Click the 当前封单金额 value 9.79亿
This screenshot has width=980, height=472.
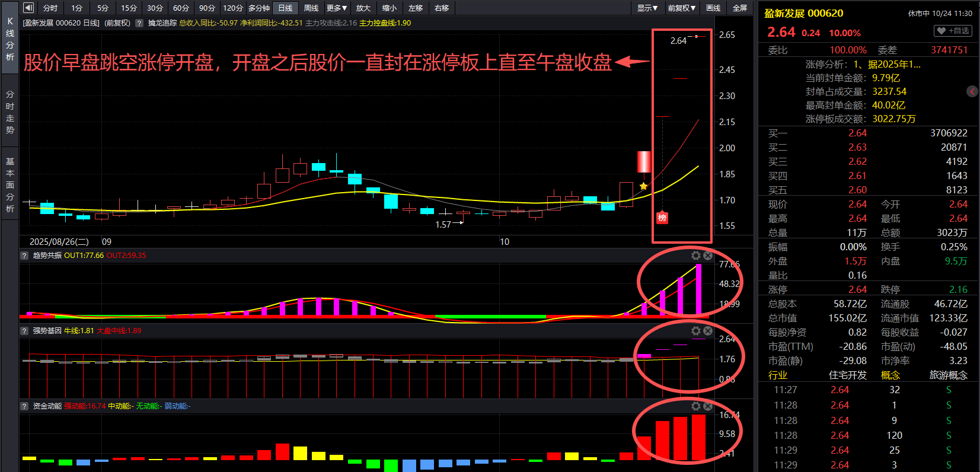[886, 78]
